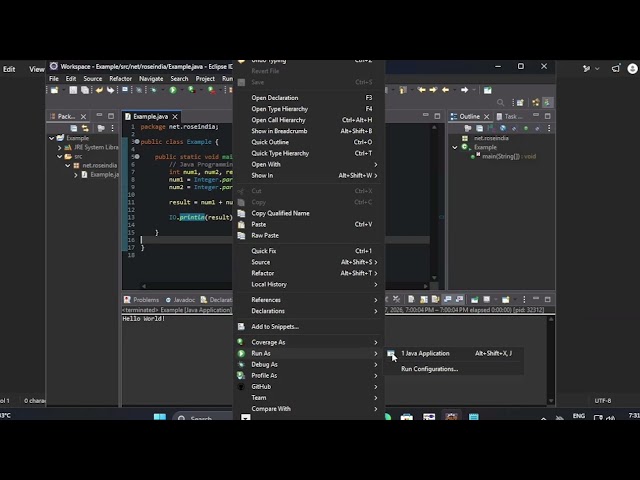Select Quick Outline in context menu
This screenshot has height=480, width=640.
click(x=308, y=142)
